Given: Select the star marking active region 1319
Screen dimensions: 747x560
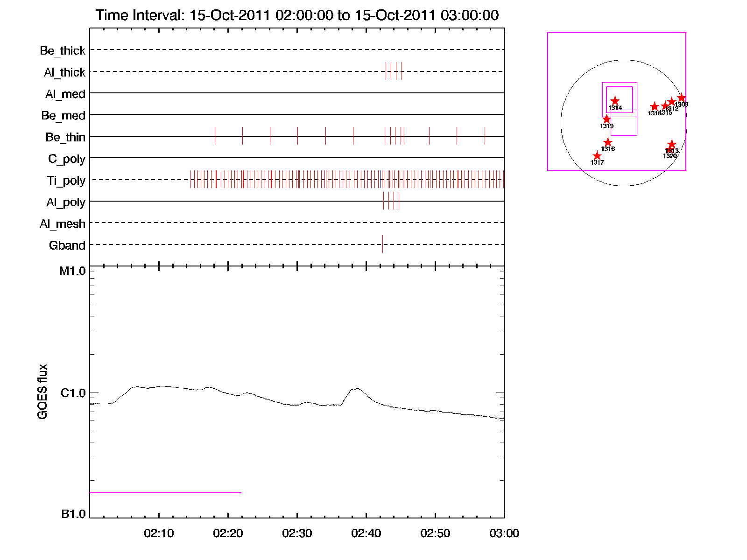Looking at the screenshot, I should pyautogui.click(x=606, y=119).
